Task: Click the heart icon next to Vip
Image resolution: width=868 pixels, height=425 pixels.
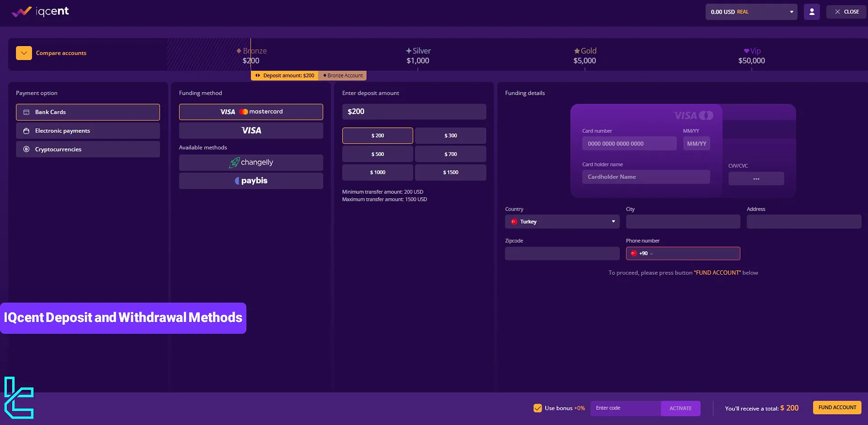Action: pos(746,51)
